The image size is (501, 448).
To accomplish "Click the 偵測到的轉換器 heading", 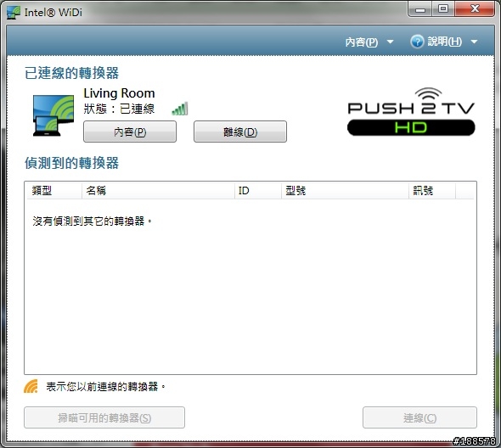I will (x=72, y=163).
